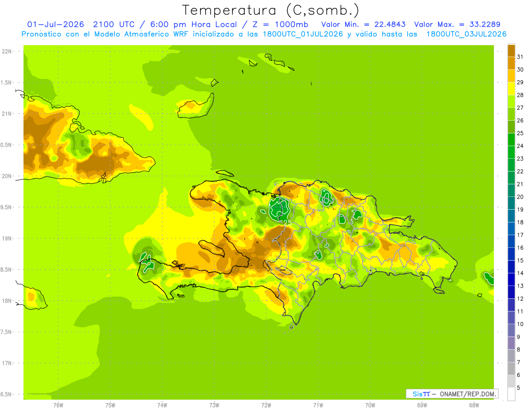Click legend value 25 on the color scale
This screenshot has width=532, height=411.
[520, 133]
